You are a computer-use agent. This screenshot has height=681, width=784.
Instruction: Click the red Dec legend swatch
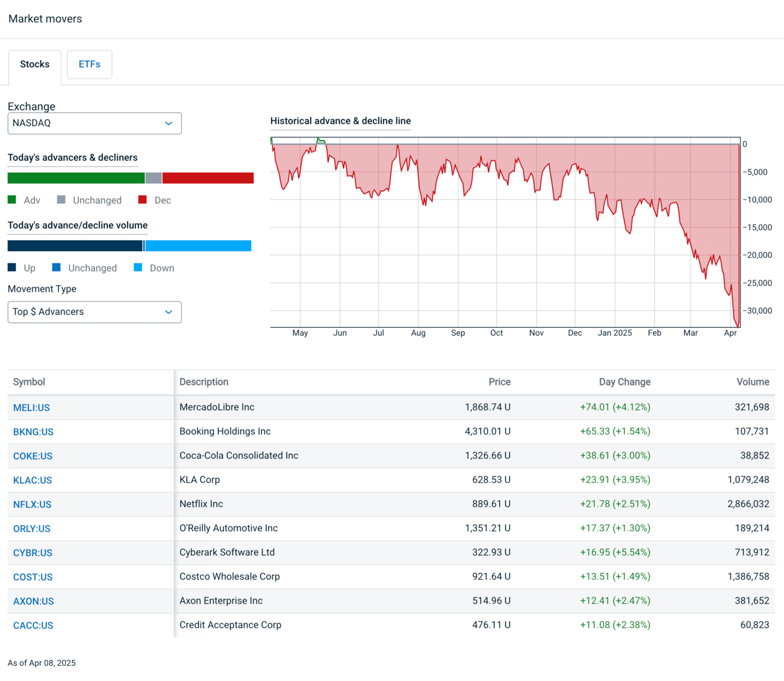[143, 200]
